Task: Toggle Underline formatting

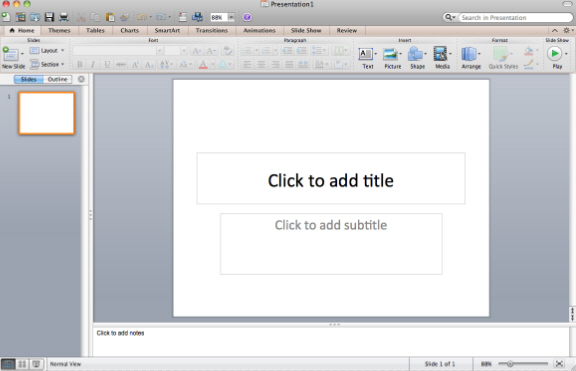Action: pyautogui.click(x=107, y=65)
